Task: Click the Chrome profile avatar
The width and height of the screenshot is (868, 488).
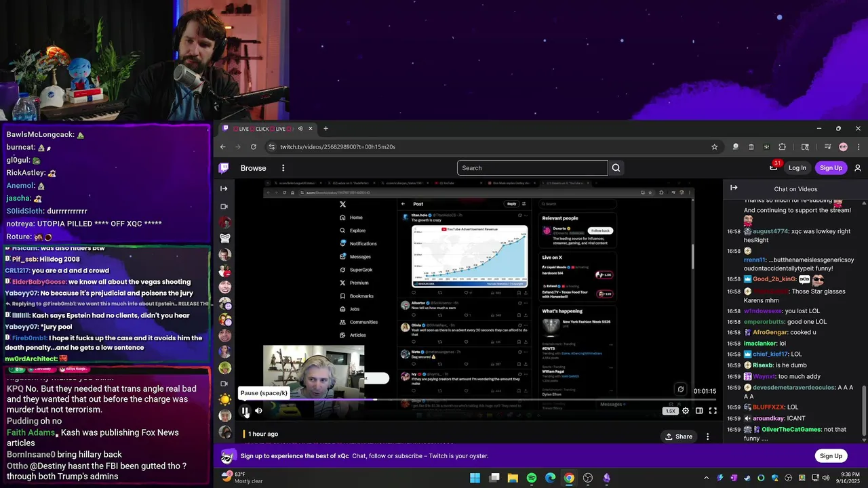Action: (x=843, y=146)
